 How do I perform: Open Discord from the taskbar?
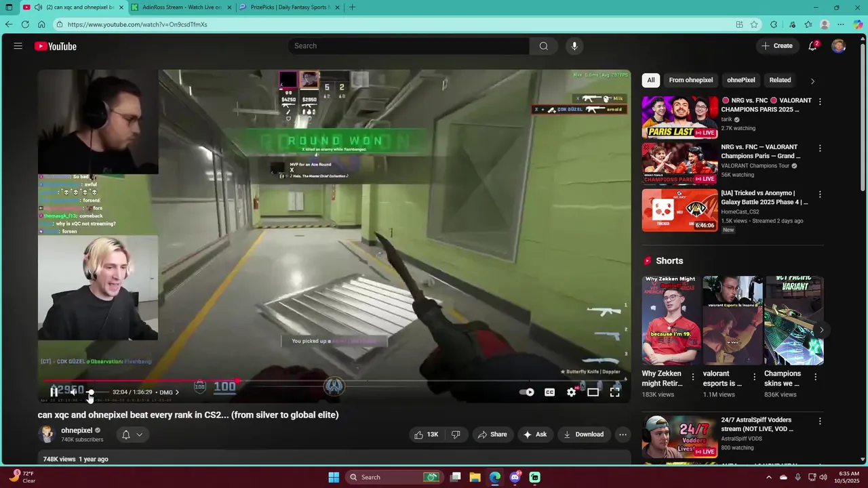coord(515,477)
